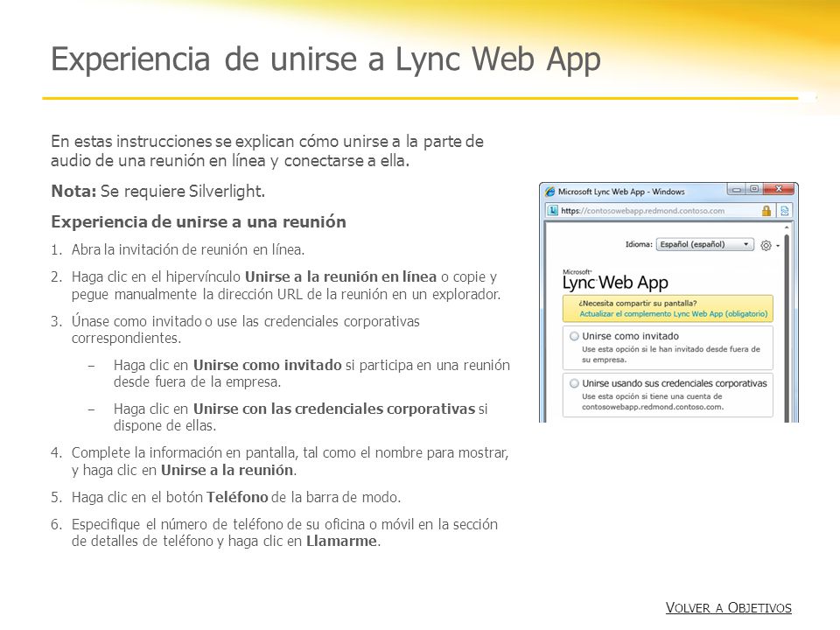Select Unirse usando sus credenciales corporativas radio
This screenshot has width=840, height=630.
574,383
